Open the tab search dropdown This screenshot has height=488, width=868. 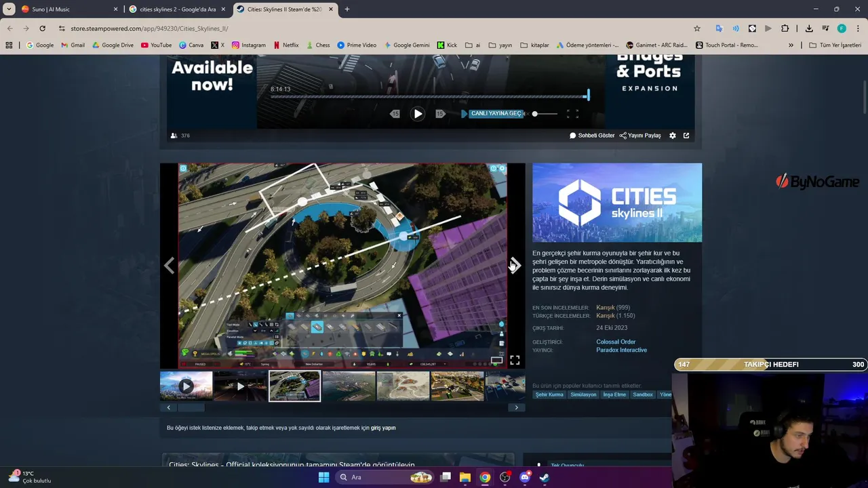click(9, 9)
